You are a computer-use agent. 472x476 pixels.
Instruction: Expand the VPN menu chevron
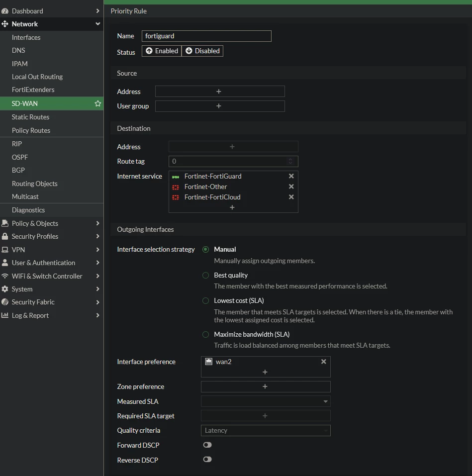tap(98, 250)
